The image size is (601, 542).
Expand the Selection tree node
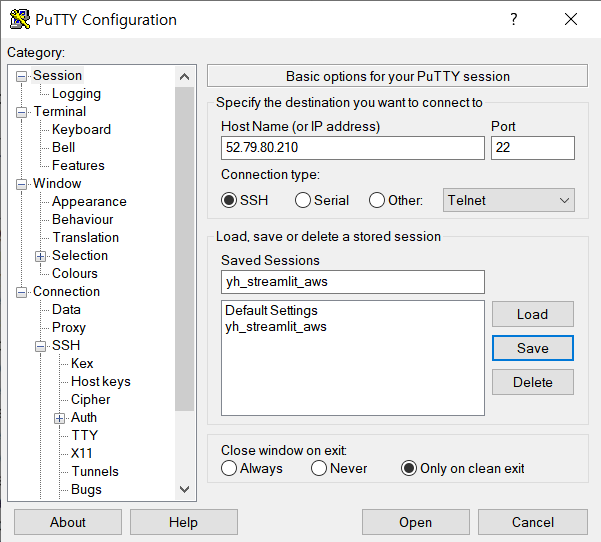click(x=41, y=256)
